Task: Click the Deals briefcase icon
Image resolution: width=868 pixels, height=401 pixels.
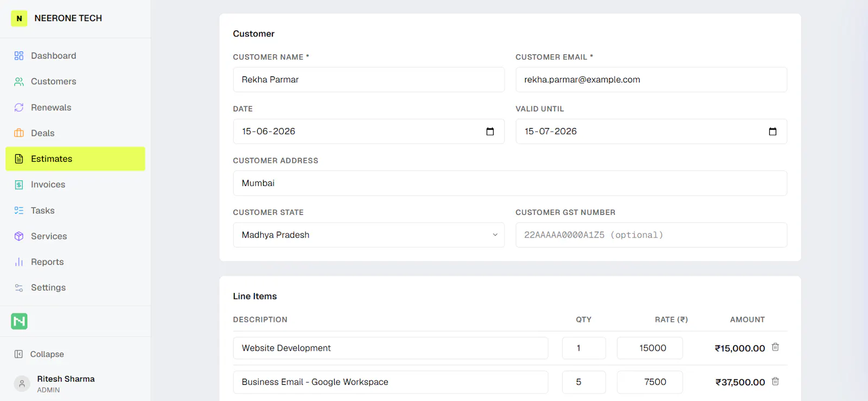Action: pyautogui.click(x=19, y=133)
